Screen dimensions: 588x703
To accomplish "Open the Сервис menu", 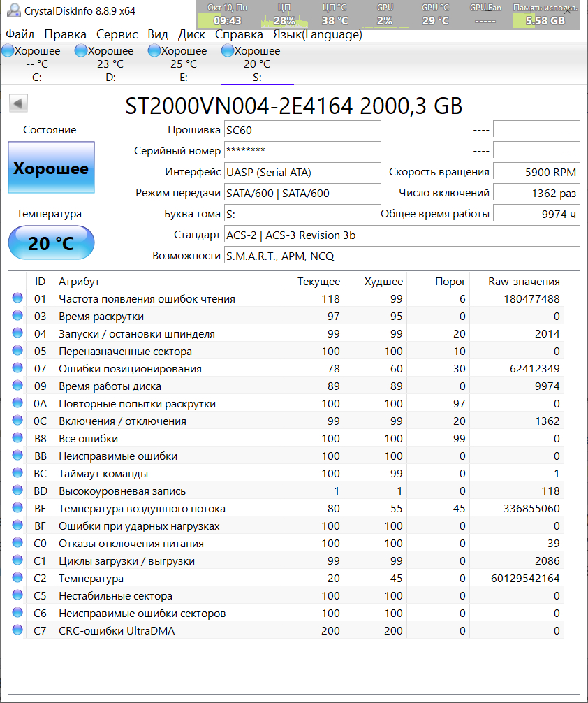I will click(x=117, y=34).
